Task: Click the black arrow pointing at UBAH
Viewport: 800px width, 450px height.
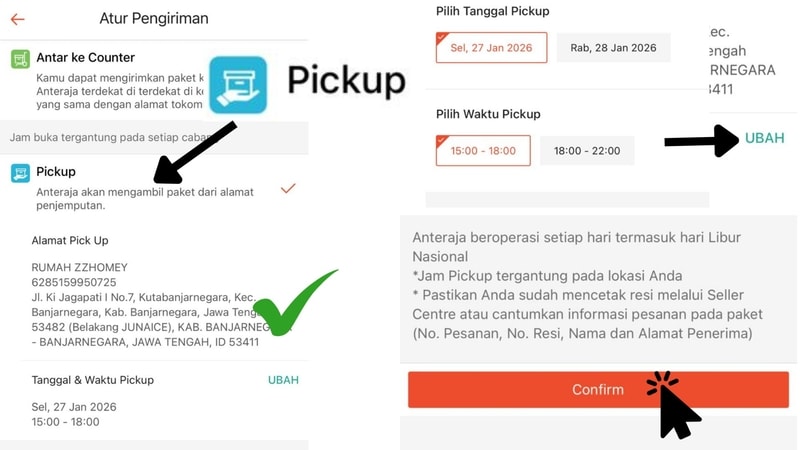Action: coord(702,141)
